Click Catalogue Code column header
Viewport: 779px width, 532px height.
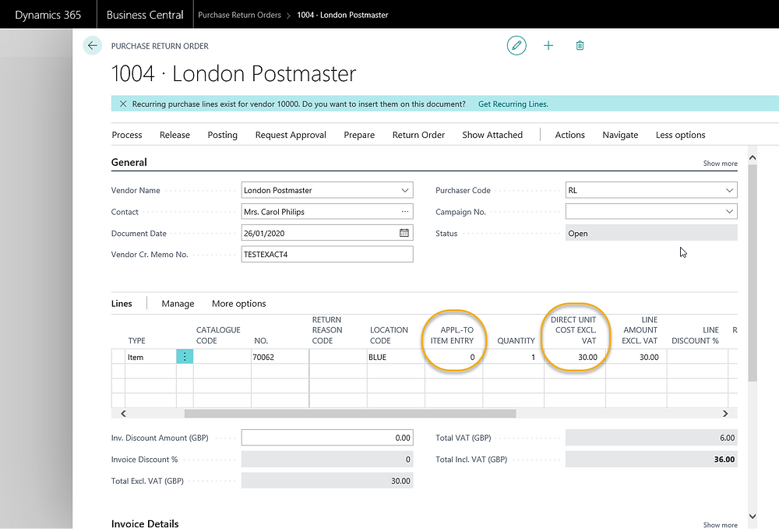coord(218,335)
